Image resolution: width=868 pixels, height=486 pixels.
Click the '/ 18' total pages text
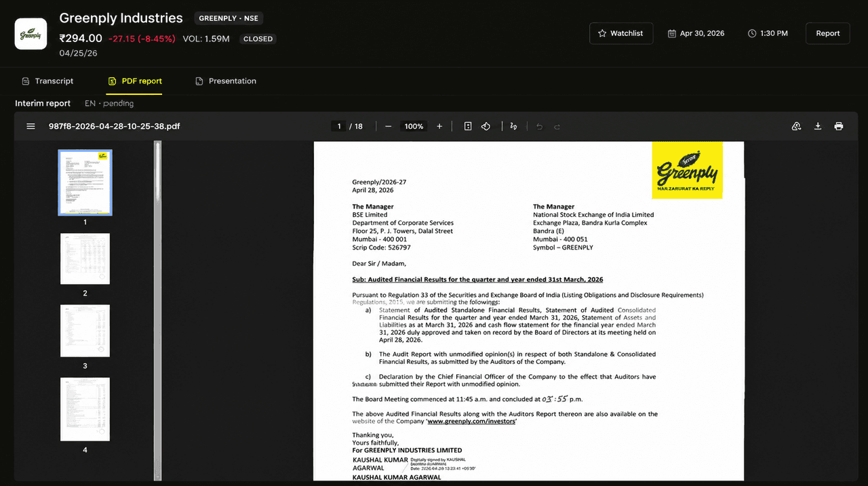(356, 126)
